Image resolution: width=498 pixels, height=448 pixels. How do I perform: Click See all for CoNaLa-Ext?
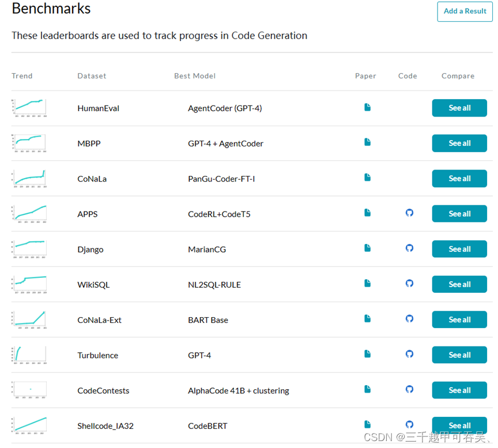459,319
